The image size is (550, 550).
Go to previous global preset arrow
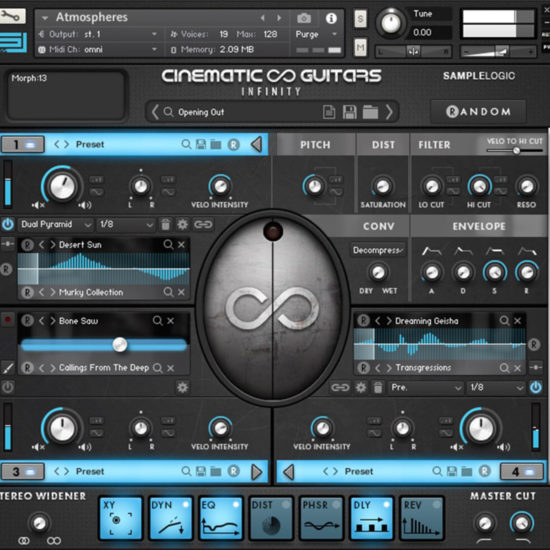tap(155, 112)
